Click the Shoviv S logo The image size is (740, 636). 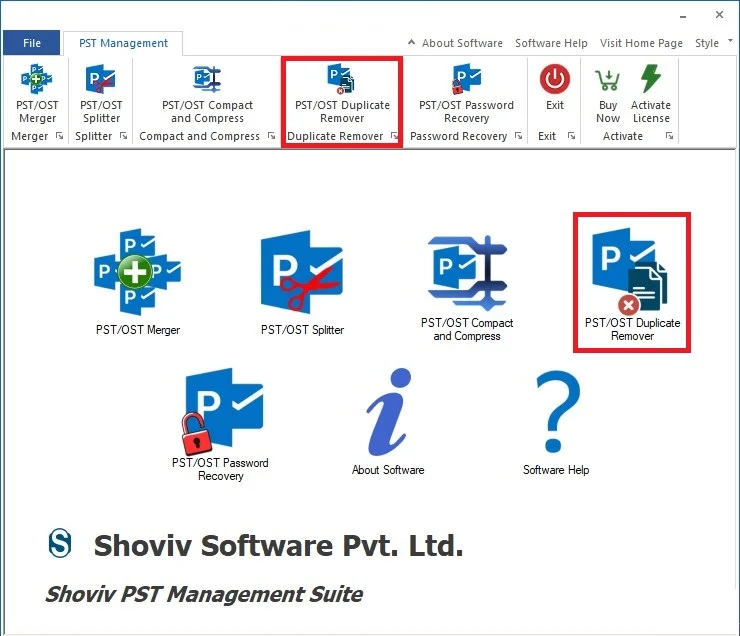click(60, 544)
